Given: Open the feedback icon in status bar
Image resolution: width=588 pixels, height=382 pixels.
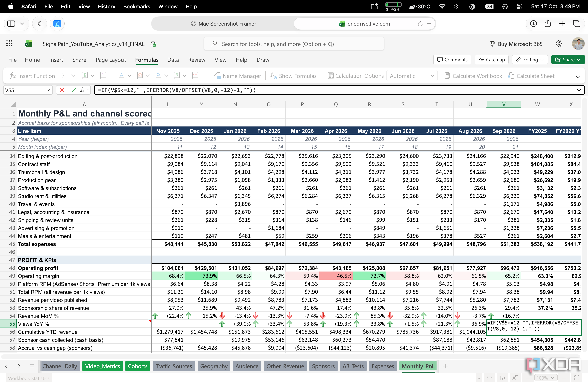Looking at the screenshot, I should coord(515,378).
